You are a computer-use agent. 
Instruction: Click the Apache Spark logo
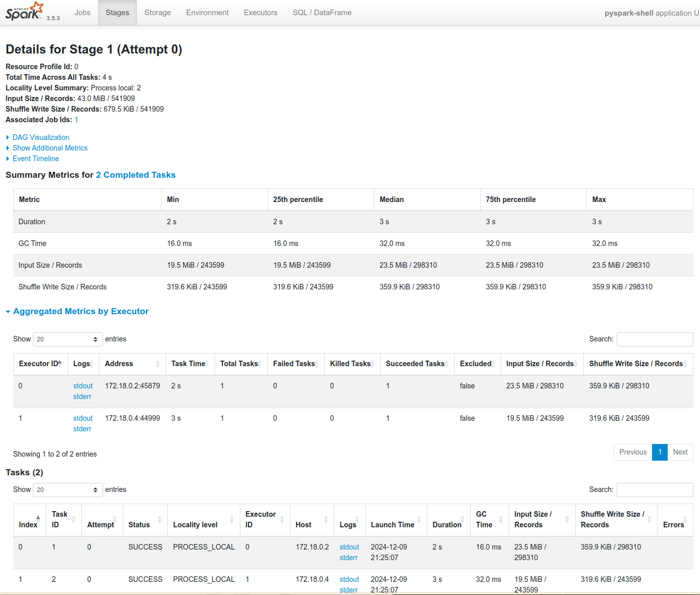tap(24, 11)
